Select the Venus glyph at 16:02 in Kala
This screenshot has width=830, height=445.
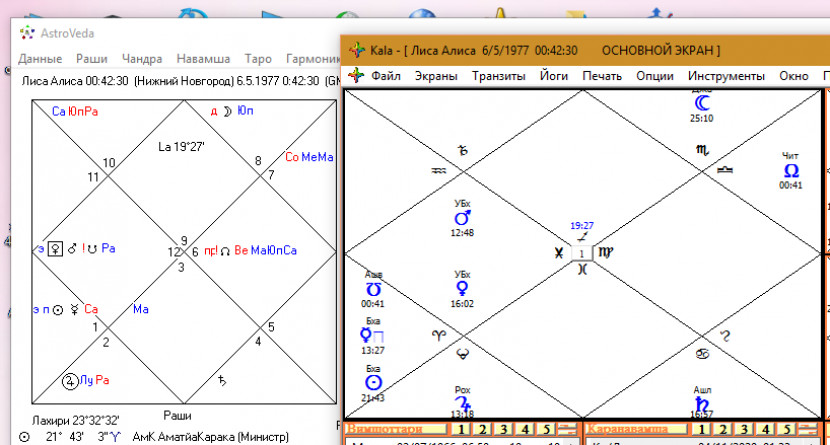(462, 289)
